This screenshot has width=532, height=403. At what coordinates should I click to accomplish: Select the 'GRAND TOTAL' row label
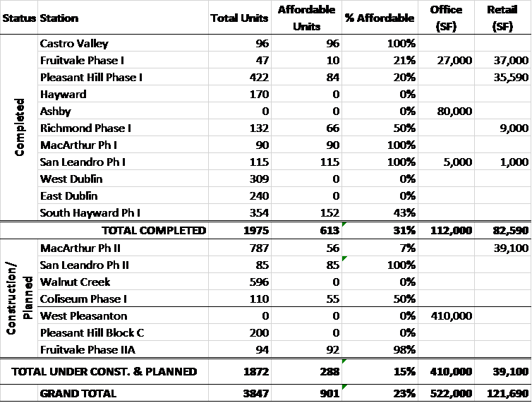[x=78, y=394]
